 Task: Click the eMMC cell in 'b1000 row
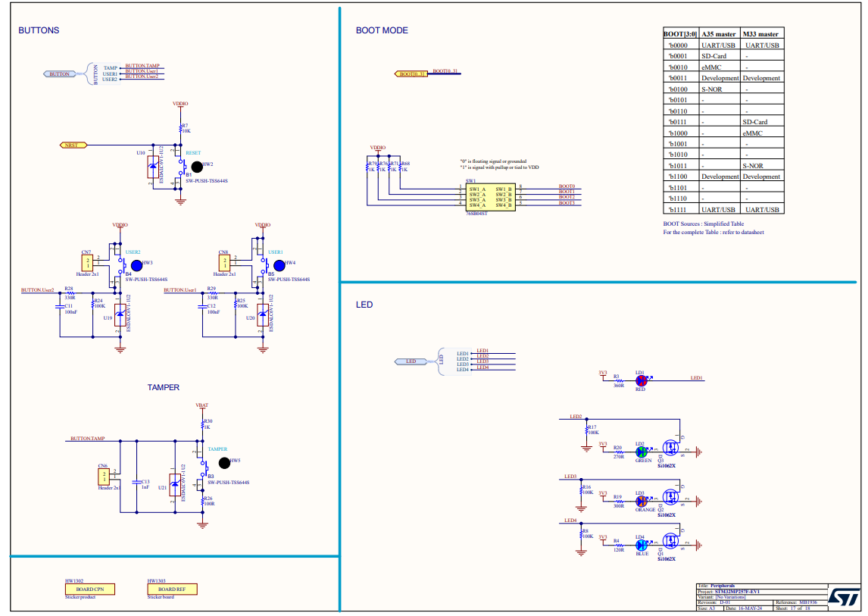(x=752, y=133)
